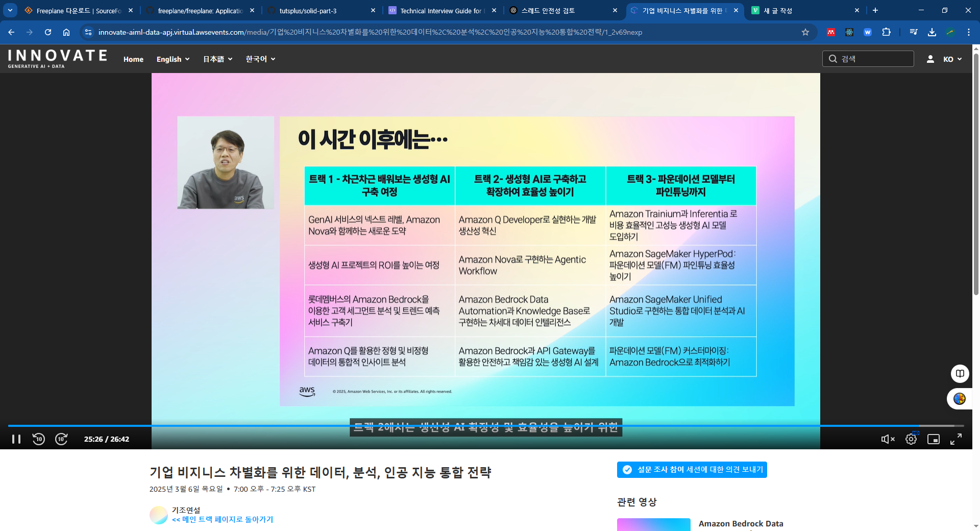Open Chrome three-dot menu
Screen dimensions: 980x531
point(969,32)
